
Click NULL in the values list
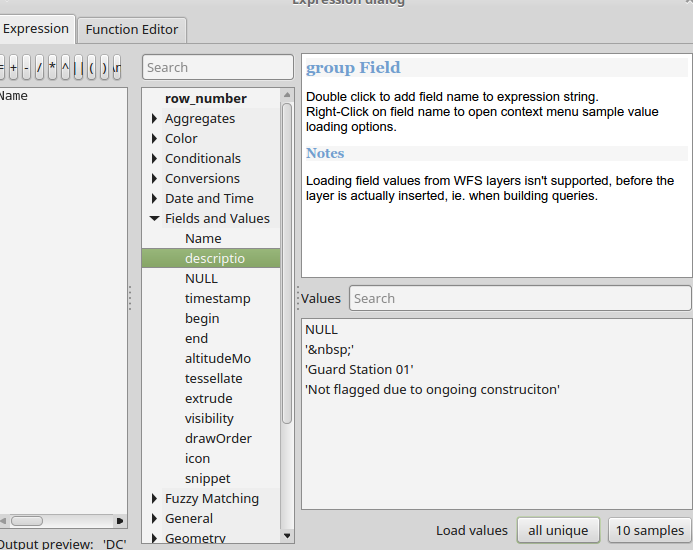(x=321, y=330)
